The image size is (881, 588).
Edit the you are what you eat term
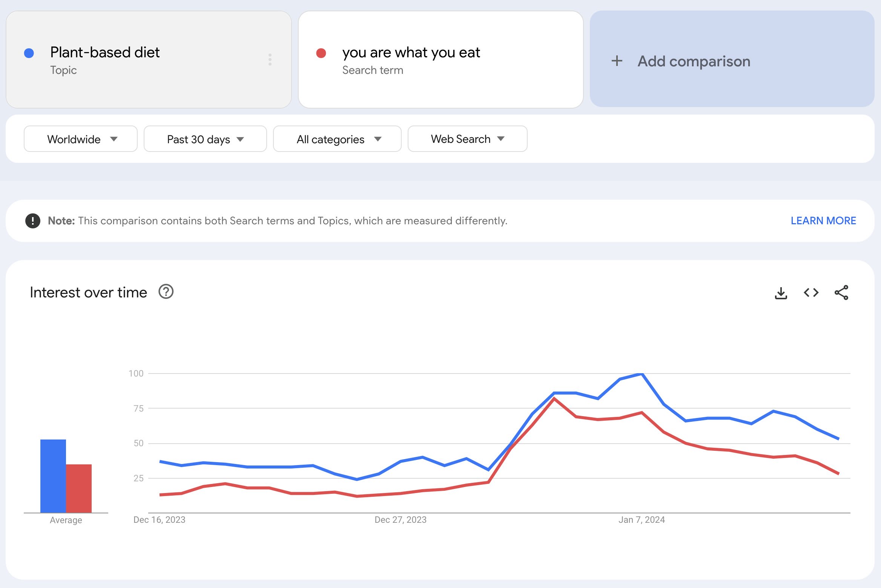click(x=411, y=53)
